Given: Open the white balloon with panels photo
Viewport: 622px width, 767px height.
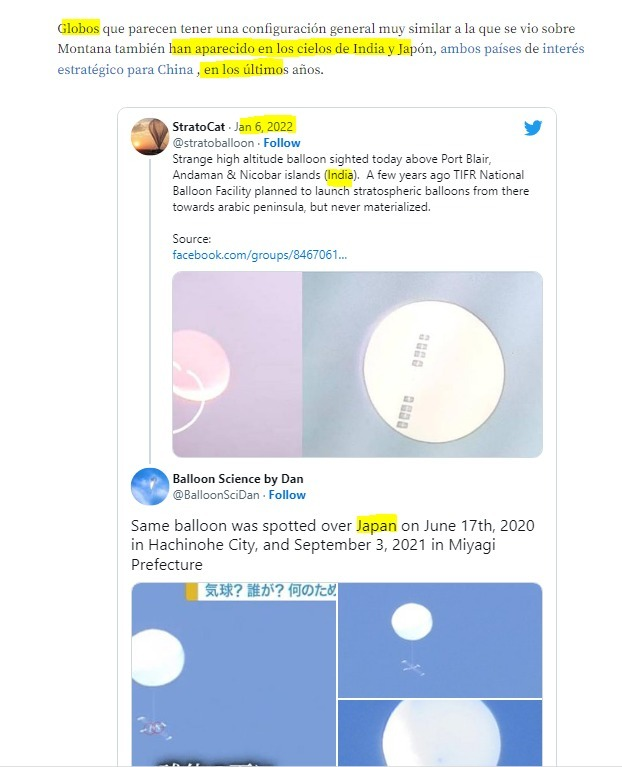Looking at the screenshot, I should (x=422, y=364).
